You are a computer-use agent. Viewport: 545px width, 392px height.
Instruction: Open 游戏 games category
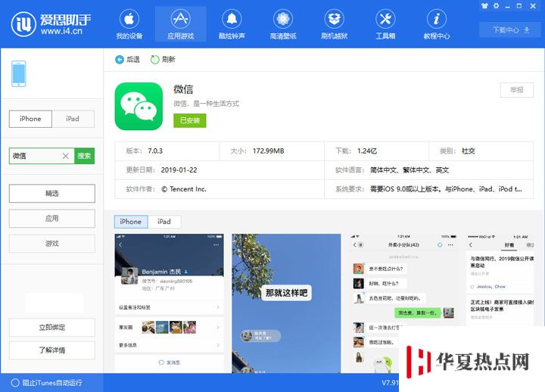[51, 244]
